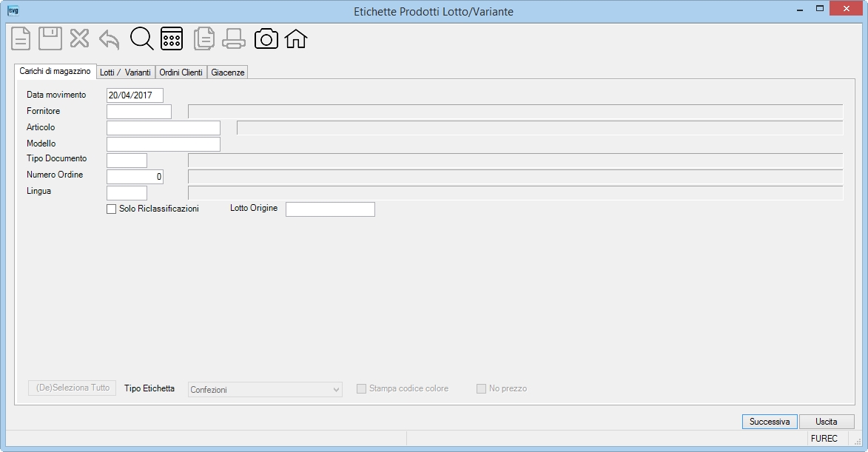Enable Solo Riclassificazioni checkbox
868x452 pixels.
coord(111,209)
